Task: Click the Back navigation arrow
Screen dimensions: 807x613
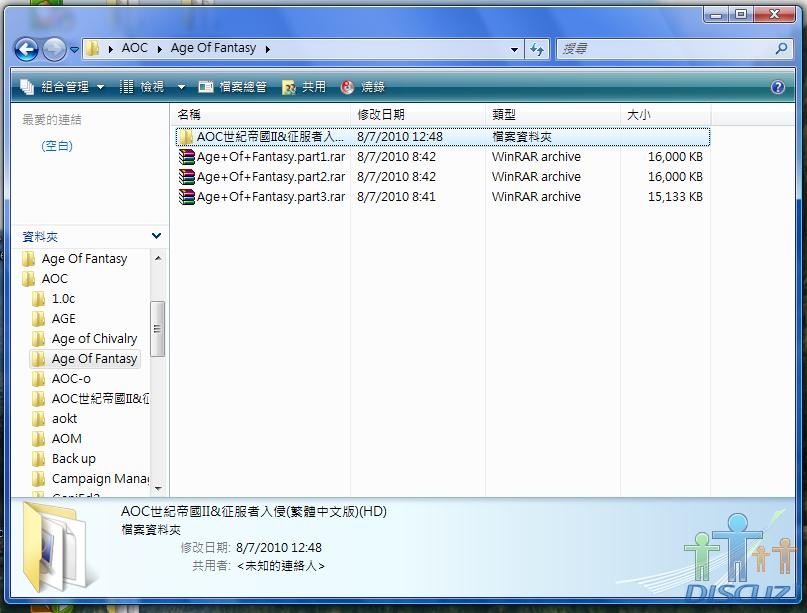Action: (x=26, y=49)
